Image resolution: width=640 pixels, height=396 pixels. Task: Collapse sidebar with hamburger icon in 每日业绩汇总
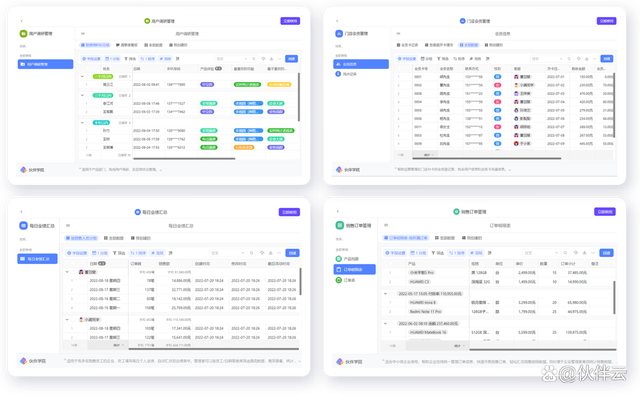point(68,226)
